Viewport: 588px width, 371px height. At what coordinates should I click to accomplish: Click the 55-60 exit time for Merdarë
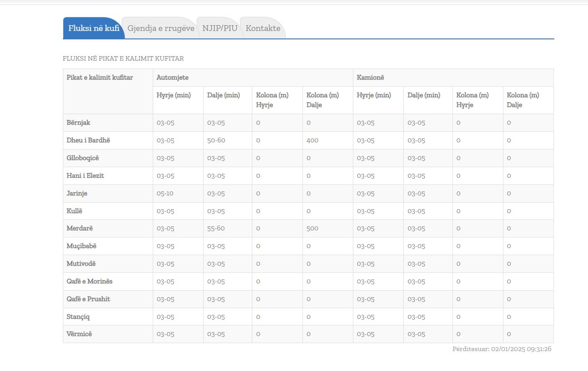click(216, 228)
